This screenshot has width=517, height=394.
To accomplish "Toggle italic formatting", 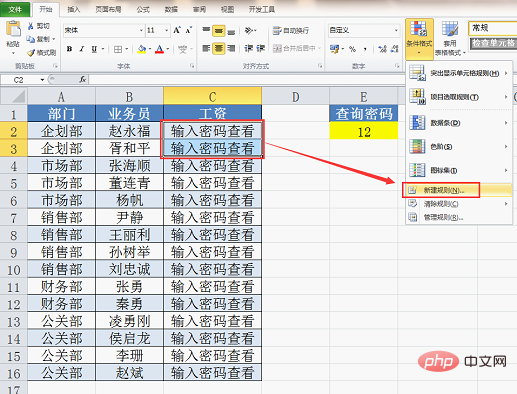I will 82,49.
